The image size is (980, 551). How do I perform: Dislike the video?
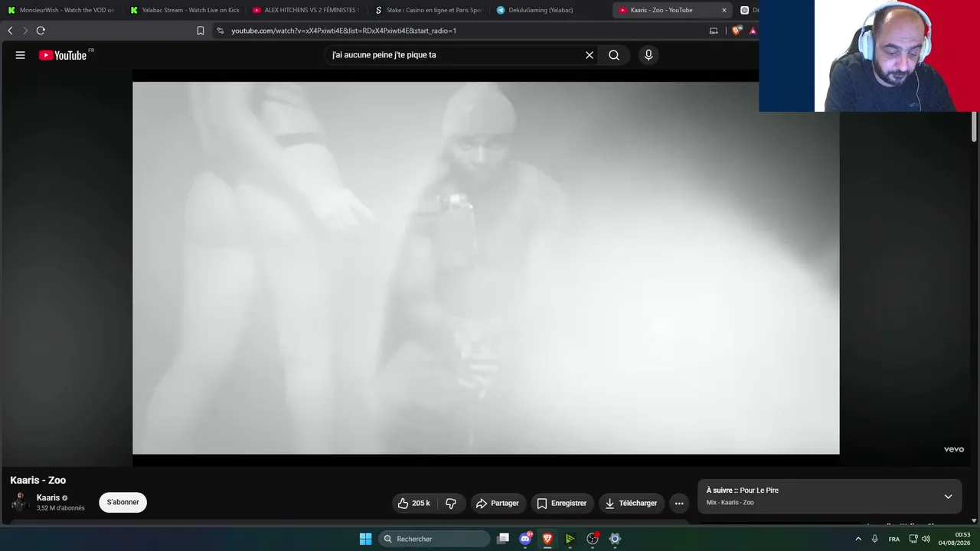[x=451, y=503]
